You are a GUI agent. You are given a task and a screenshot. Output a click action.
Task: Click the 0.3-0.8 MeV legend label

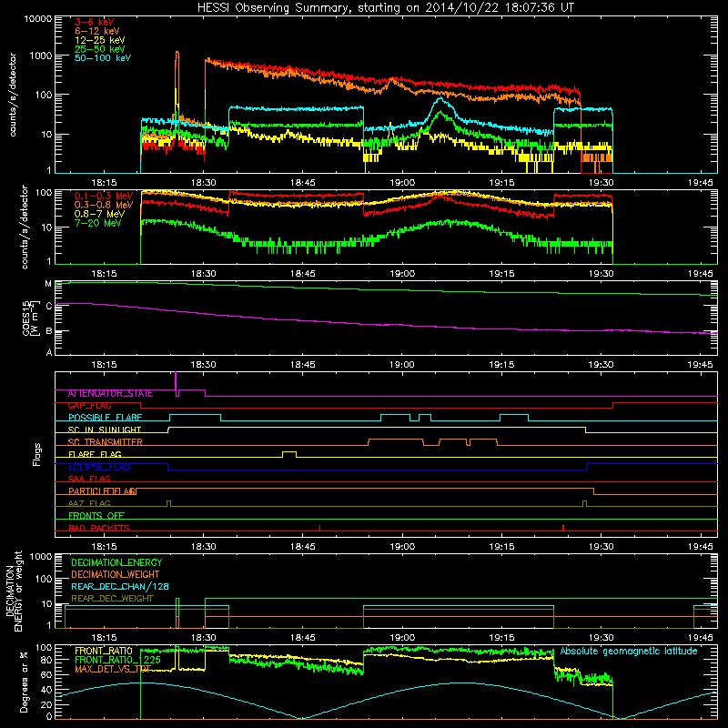[104, 205]
